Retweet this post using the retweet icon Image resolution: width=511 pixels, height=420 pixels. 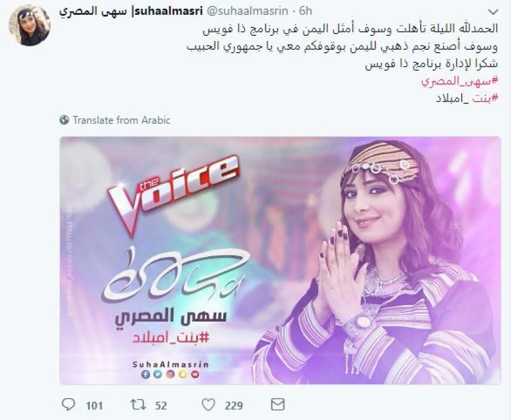pos(139,404)
